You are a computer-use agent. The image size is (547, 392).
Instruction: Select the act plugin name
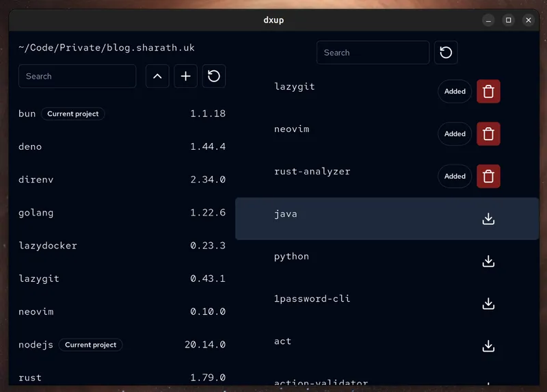pyautogui.click(x=282, y=341)
